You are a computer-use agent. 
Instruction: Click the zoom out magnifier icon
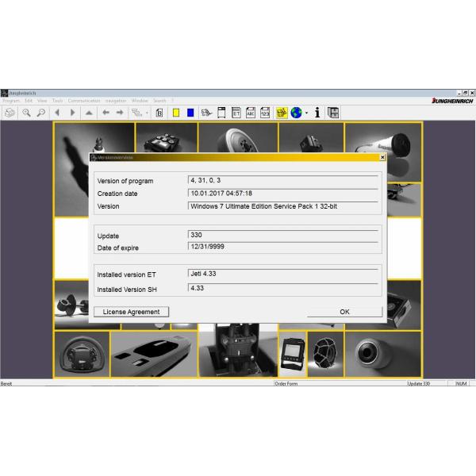(40, 113)
